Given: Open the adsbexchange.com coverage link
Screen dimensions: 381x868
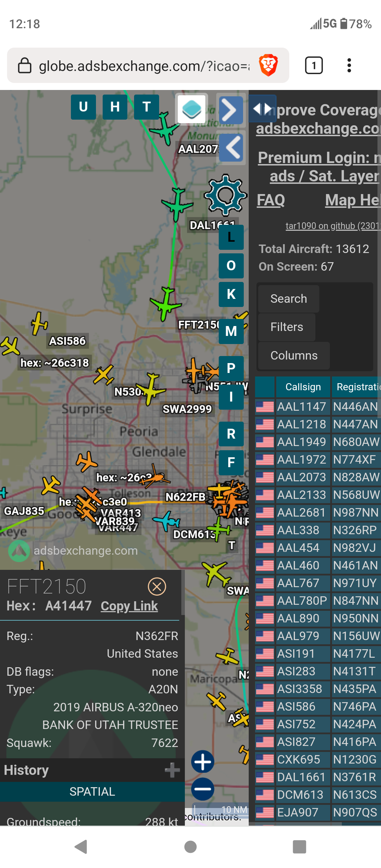Looking at the screenshot, I should pyautogui.click(x=318, y=128).
